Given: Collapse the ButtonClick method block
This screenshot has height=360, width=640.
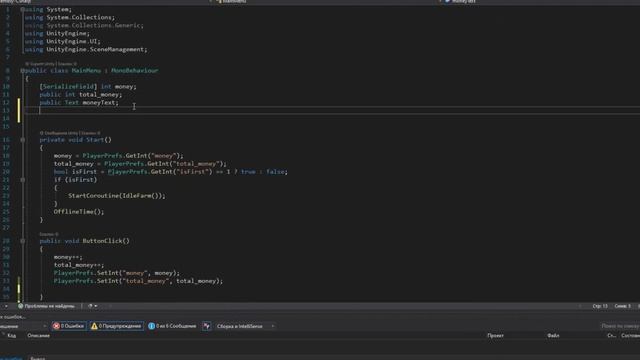Looking at the screenshot, I should click(x=22, y=241).
